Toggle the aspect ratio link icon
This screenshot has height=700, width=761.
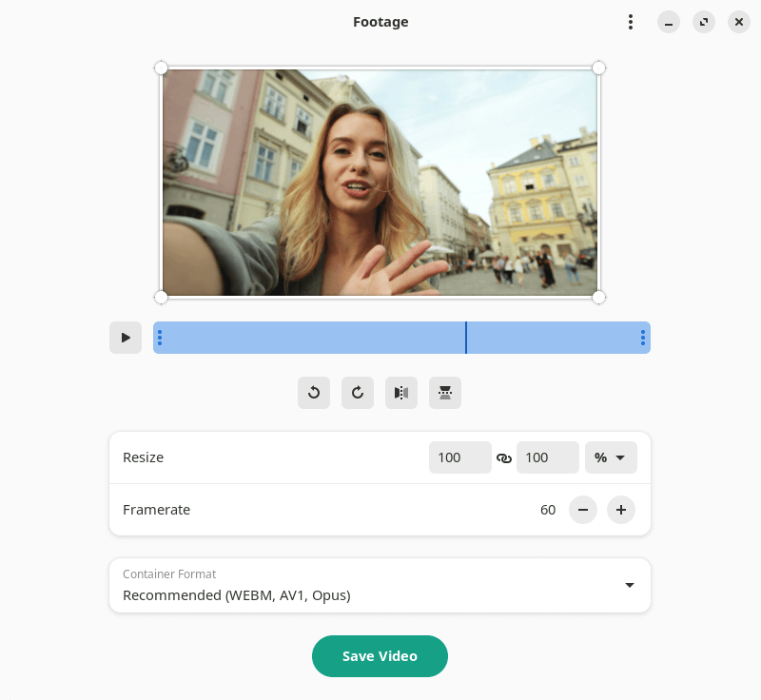pos(504,457)
